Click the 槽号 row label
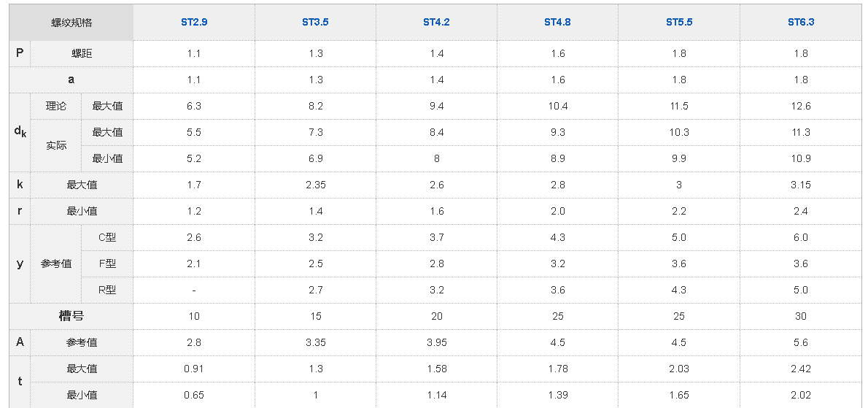 [x=71, y=316]
